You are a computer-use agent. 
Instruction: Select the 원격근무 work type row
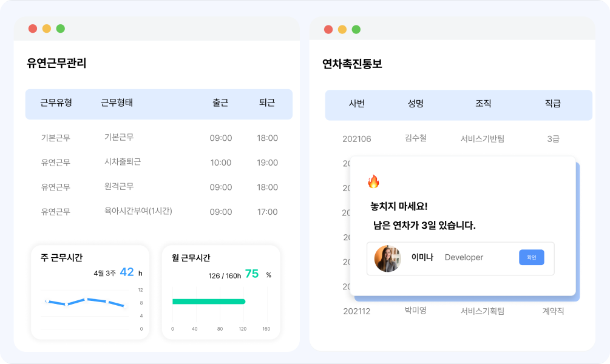119,186
